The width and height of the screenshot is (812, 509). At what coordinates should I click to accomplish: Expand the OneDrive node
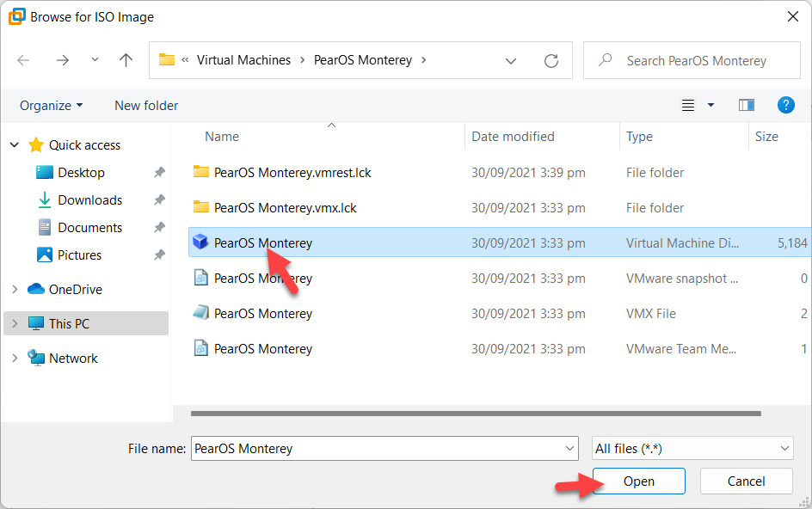[x=15, y=289]
